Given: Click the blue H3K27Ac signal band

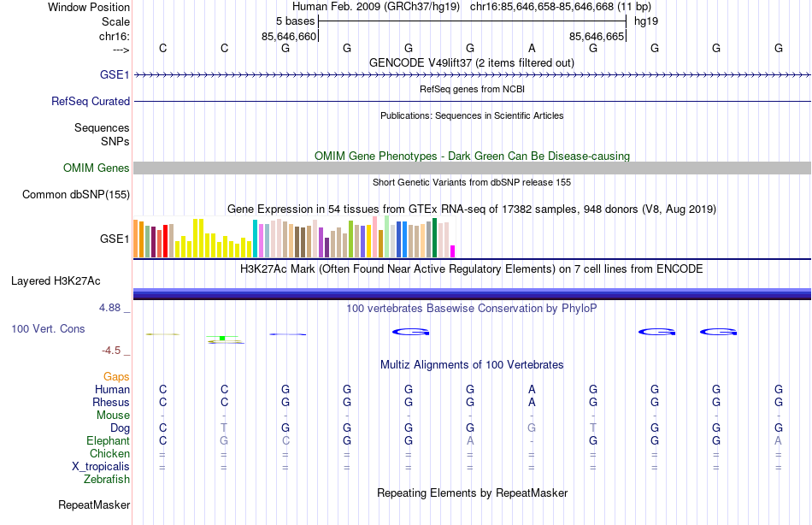Looking at the screenshot, I should coord(473,294).
